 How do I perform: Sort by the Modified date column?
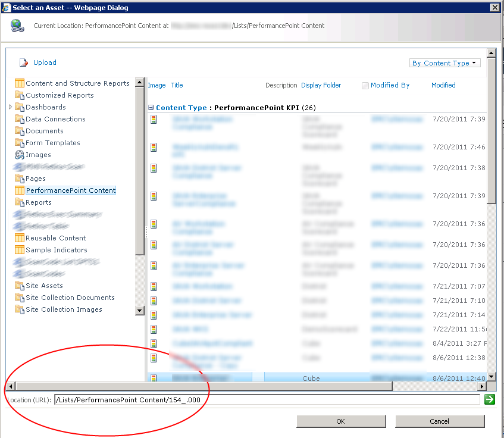pyautogui.click(x=443, y=85)
